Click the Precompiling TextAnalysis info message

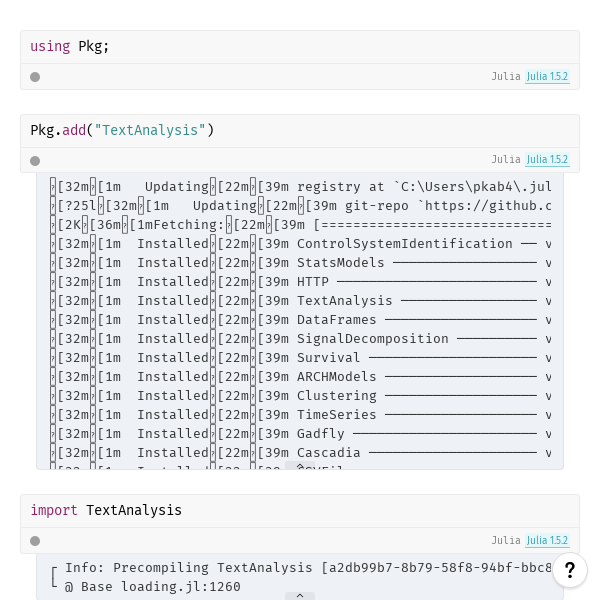click(300, 568)
